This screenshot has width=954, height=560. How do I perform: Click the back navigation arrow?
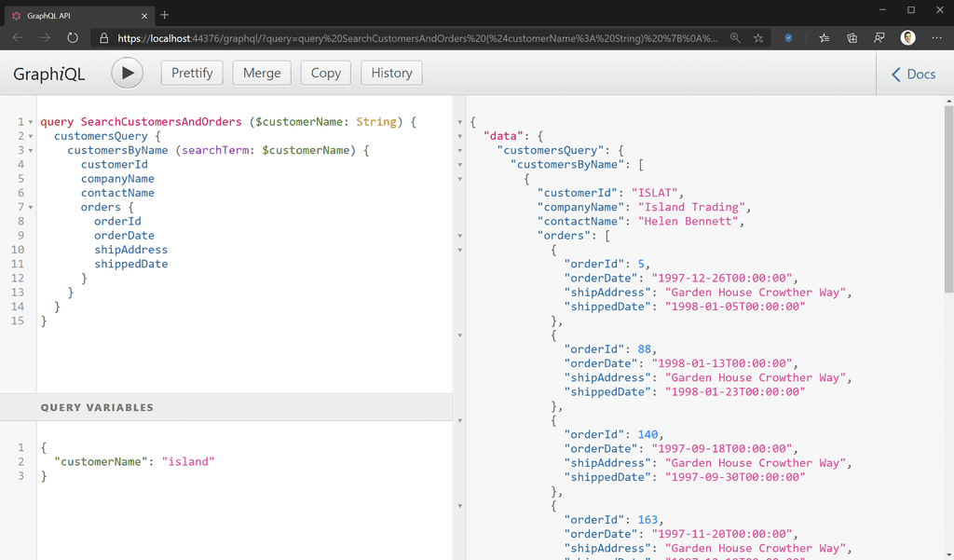(x=19, y=37)
